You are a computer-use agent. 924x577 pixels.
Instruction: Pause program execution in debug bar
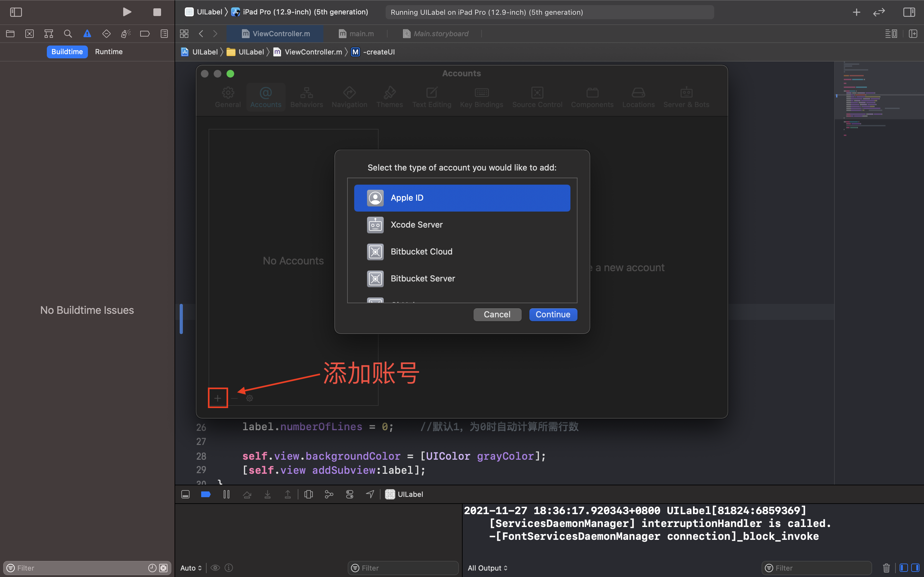click(227, 494)
